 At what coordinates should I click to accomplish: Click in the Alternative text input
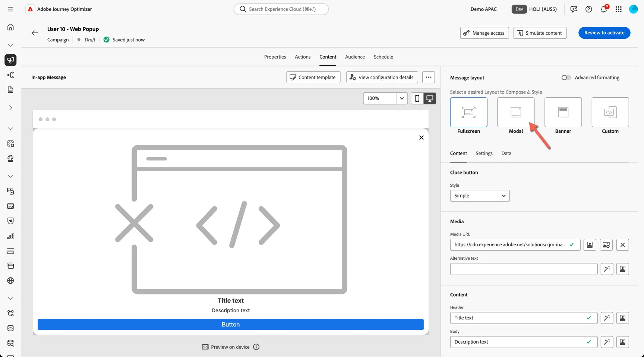tap(524, 269)
